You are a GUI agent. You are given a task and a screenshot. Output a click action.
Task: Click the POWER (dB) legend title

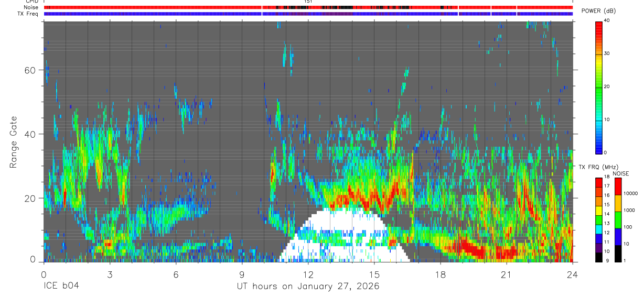pyautogui.click(x=598, y=11)
